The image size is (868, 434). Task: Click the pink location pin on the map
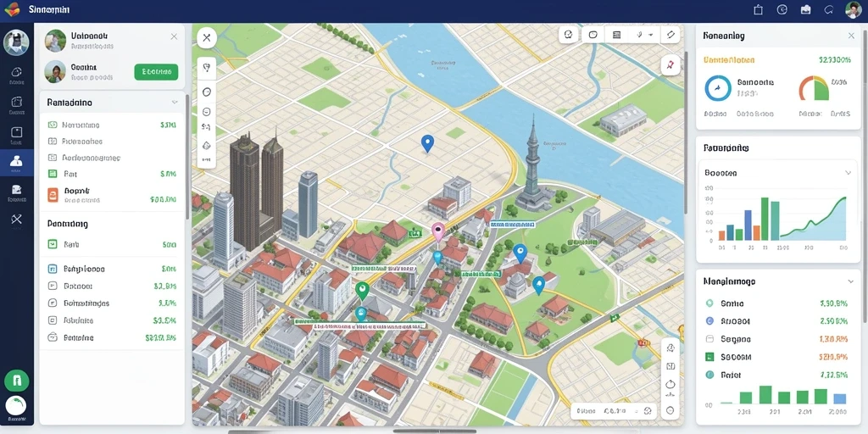[438, 231]
